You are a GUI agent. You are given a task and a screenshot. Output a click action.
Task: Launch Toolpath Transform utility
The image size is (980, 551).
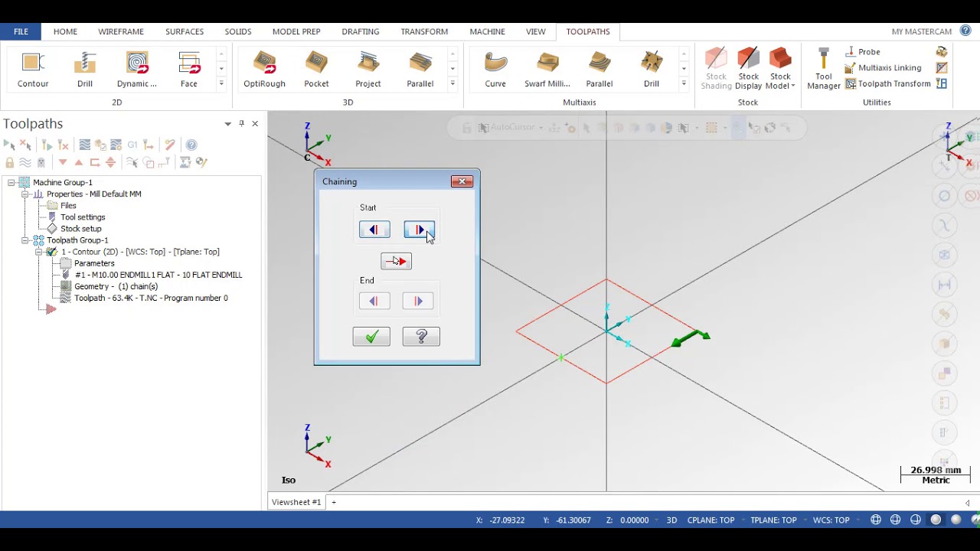tap(887, 83)
